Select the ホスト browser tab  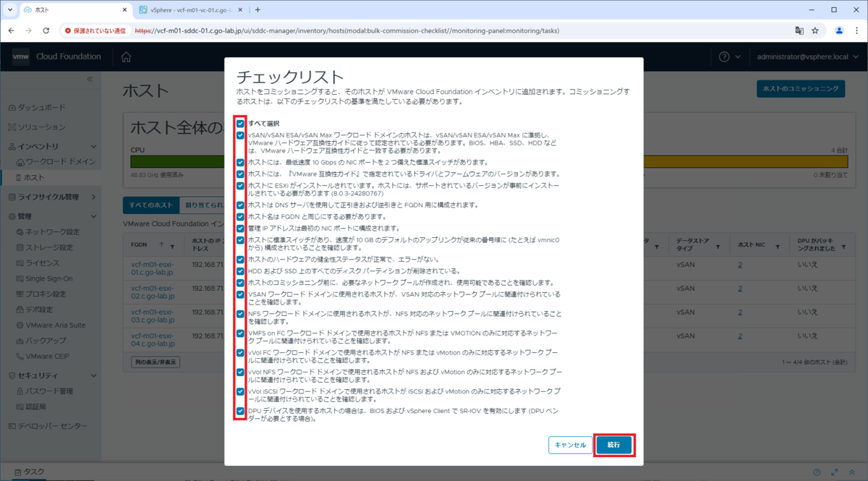[74, 10]
